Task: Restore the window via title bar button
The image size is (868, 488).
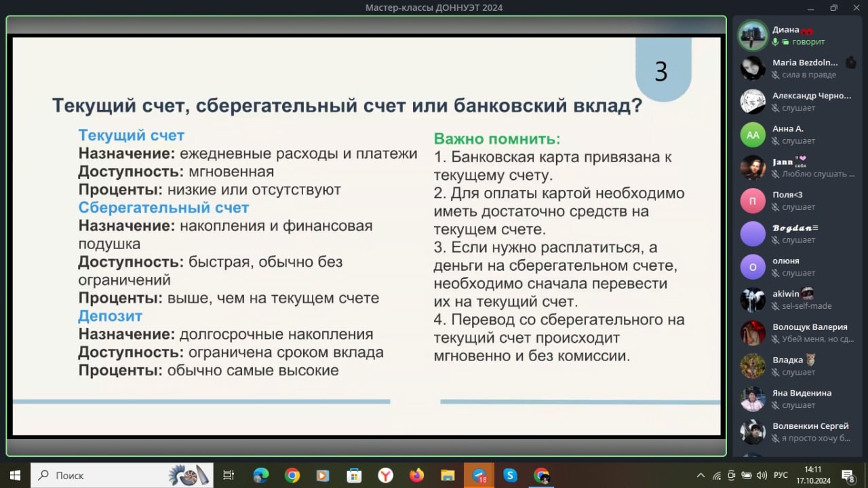Action: tap(834, 7)
